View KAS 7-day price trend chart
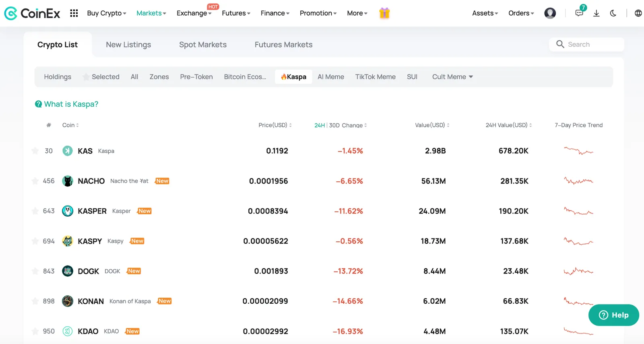This screenshot has height=344, width=644. [x=578, y=151]
